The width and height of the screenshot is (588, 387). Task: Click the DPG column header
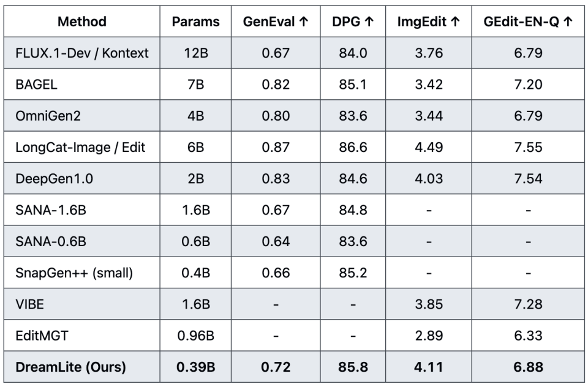tap(353, 21)
